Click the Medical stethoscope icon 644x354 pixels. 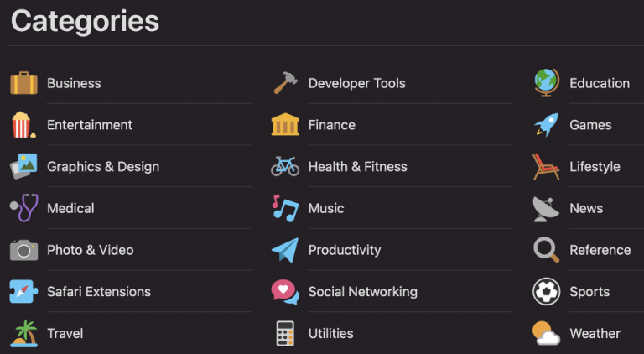(x=23, y=208)
